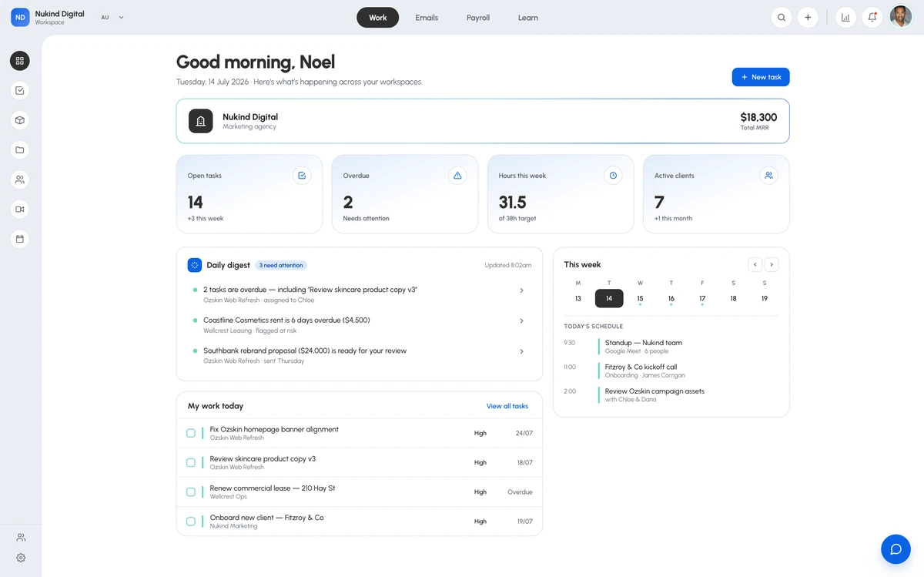The height and width of the screenshot is (577, 924).
Task: Open the bar chart reports icon
Action: [x=845, y=17]
